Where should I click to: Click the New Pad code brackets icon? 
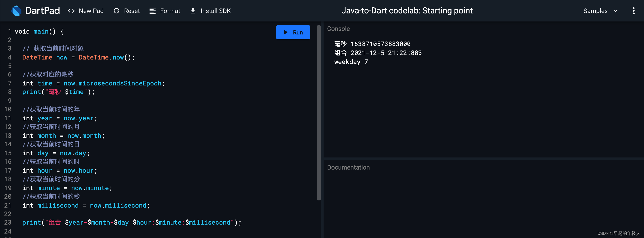(x=71, y=11)
